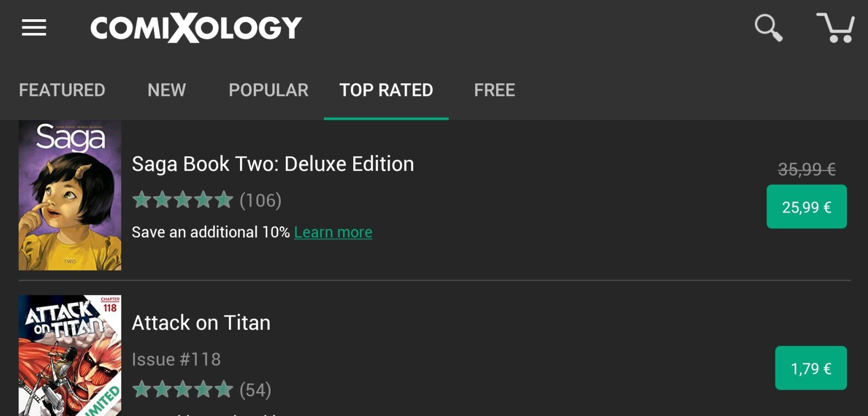Follow the Learn more link
Image resolution: width=868 pixels, height=416 pixels.
click(333, 232)
